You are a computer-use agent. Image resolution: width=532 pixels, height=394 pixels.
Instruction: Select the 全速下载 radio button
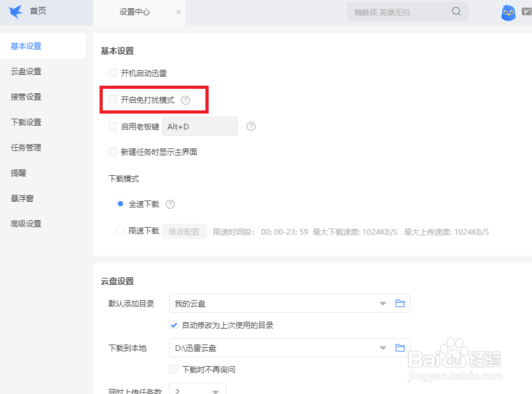click(120, 204)
